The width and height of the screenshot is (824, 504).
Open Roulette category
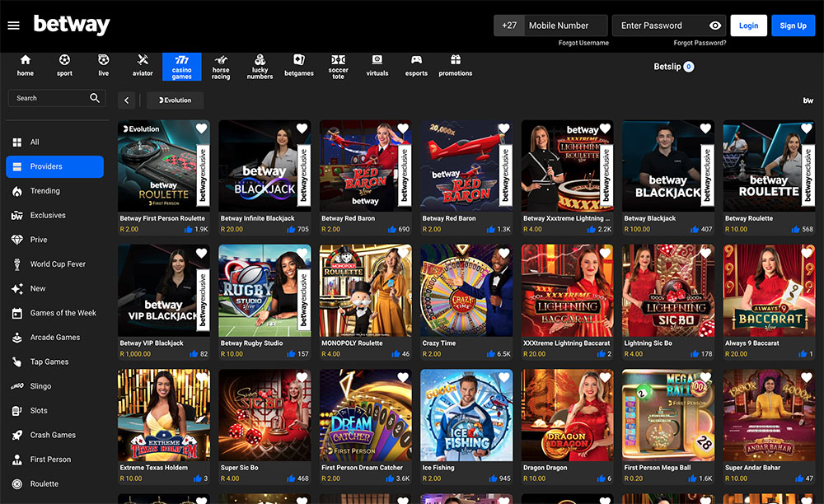(x=54, y=483)
